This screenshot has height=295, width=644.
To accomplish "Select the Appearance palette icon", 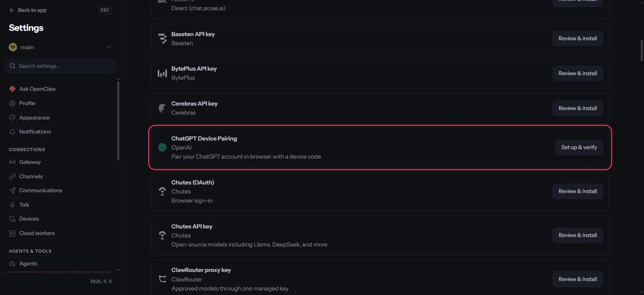I will pos(12,118).
